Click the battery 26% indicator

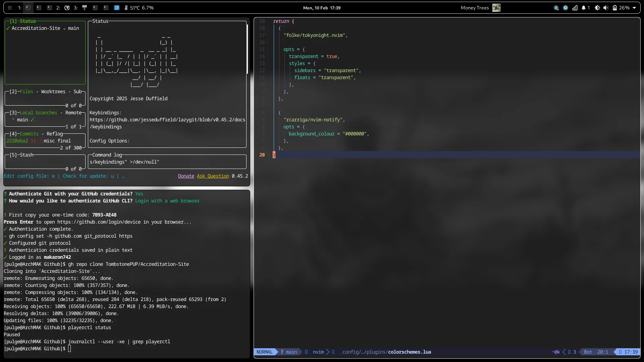click(x=621, y=8)
